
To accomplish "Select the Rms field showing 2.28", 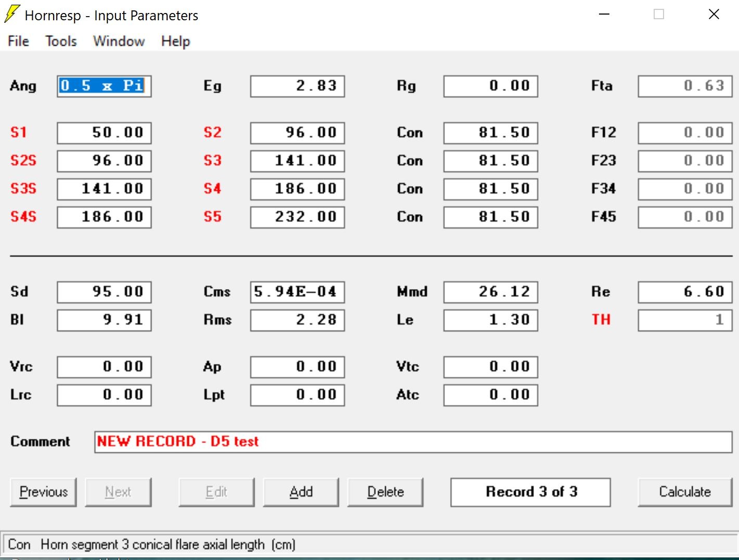I will tap(298, 320).
